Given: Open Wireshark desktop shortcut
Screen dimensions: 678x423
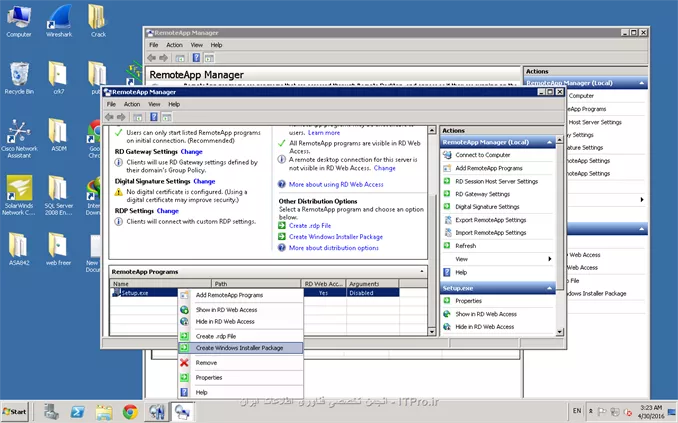Looking at the screenshot, I should pyautogui.click(x=59, y=21).
